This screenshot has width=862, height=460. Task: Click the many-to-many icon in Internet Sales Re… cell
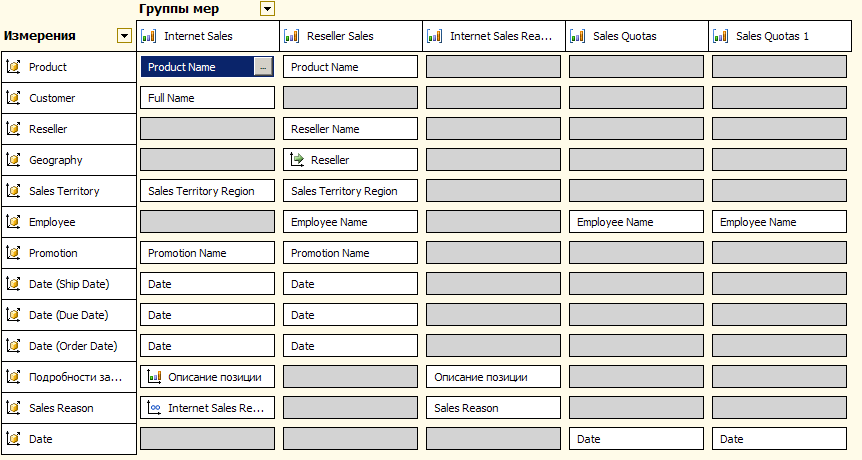[x=154, y=408]
